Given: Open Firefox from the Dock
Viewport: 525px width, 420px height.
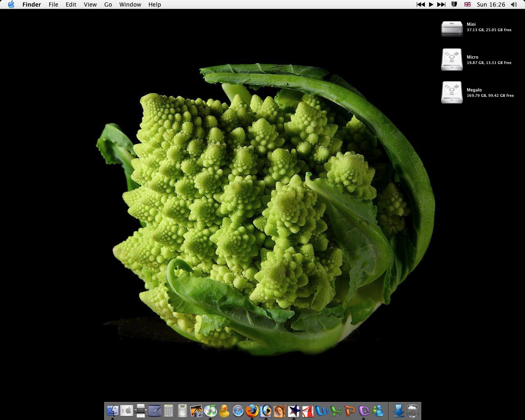Looking at the screenshot, I should point(252,411).
